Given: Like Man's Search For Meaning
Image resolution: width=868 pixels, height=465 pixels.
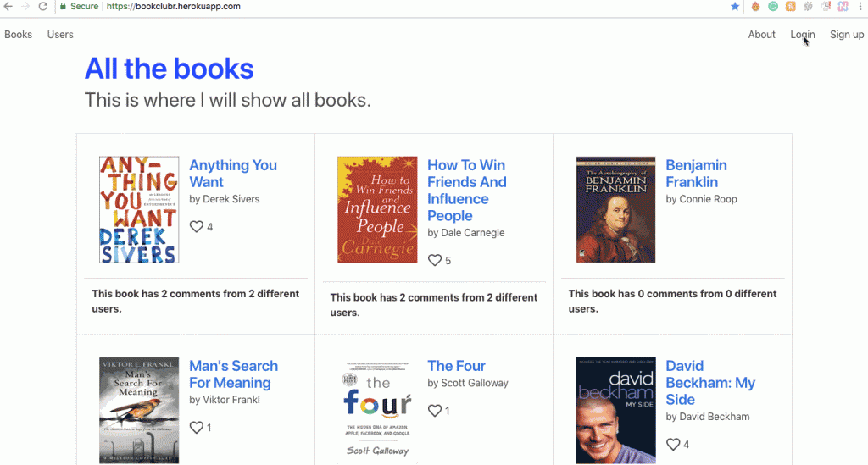Looking at the screenshot, I should 196,428.
